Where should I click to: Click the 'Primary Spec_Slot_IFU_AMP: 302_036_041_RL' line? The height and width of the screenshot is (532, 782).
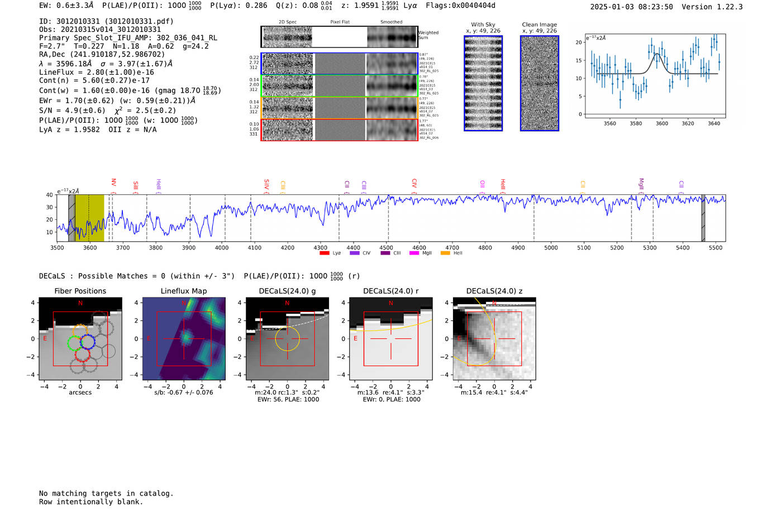coord(128,38)
